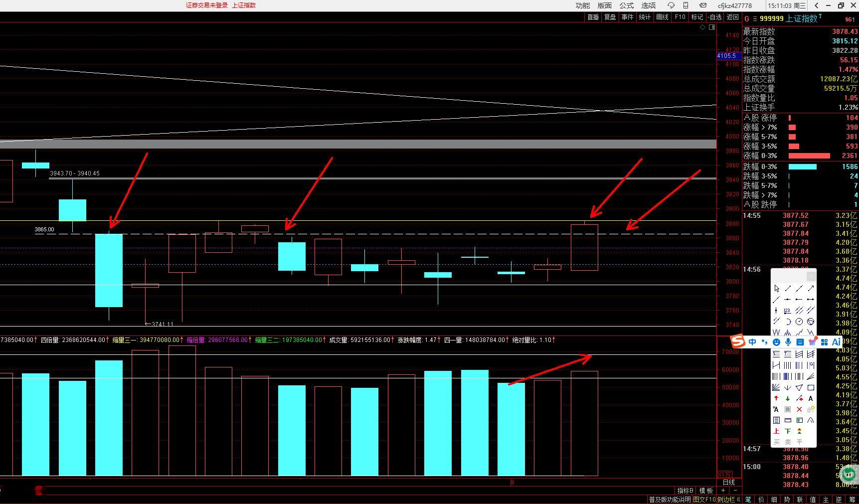Click the minus zoom-out button
Image resolution: width=859 pixels, height=504 pixels.
735,491
